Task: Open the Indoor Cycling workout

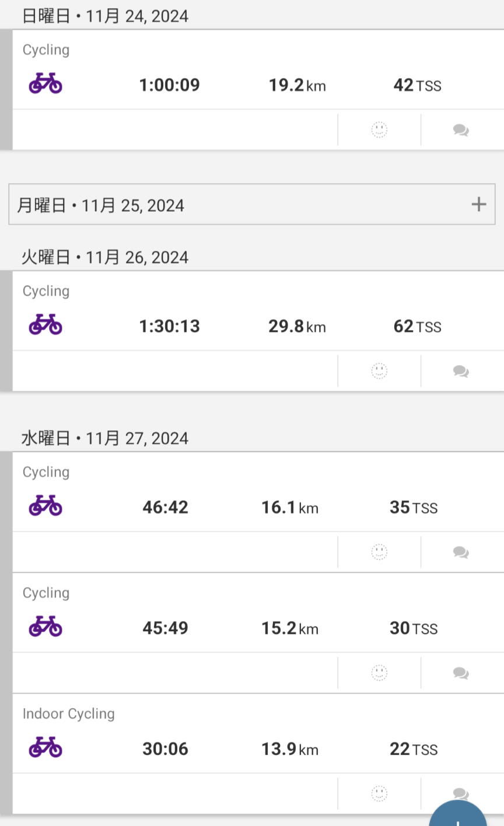Action: [166, 748]
